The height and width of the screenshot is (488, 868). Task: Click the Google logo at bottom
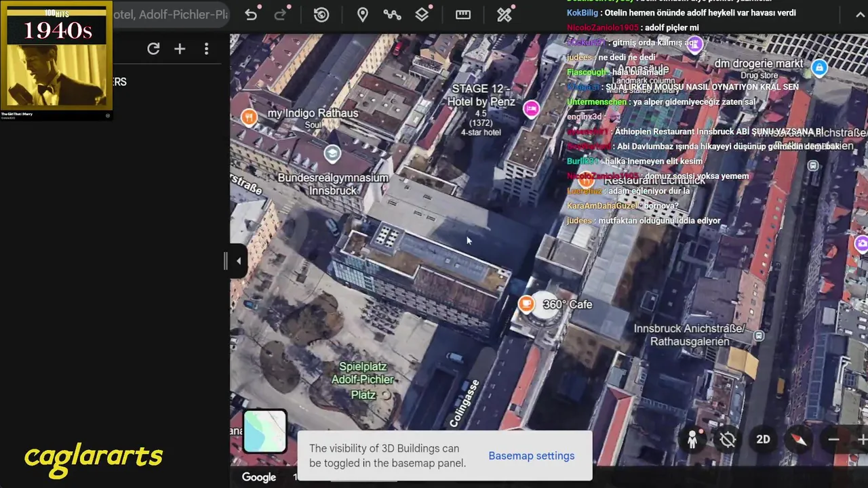[259, 477]
